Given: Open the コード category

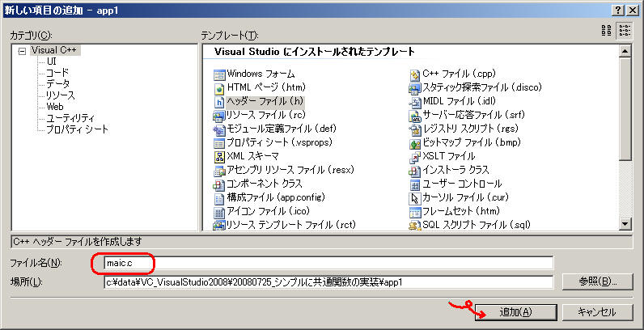Looking at the screenshot, I should pos(57,72).
